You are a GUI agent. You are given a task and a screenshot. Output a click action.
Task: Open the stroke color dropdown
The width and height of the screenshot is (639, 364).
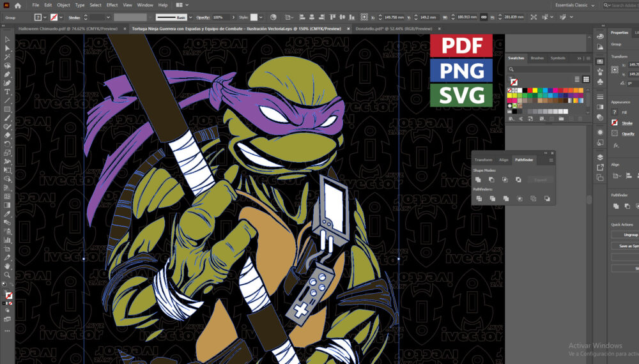click(x=61, y=17)
